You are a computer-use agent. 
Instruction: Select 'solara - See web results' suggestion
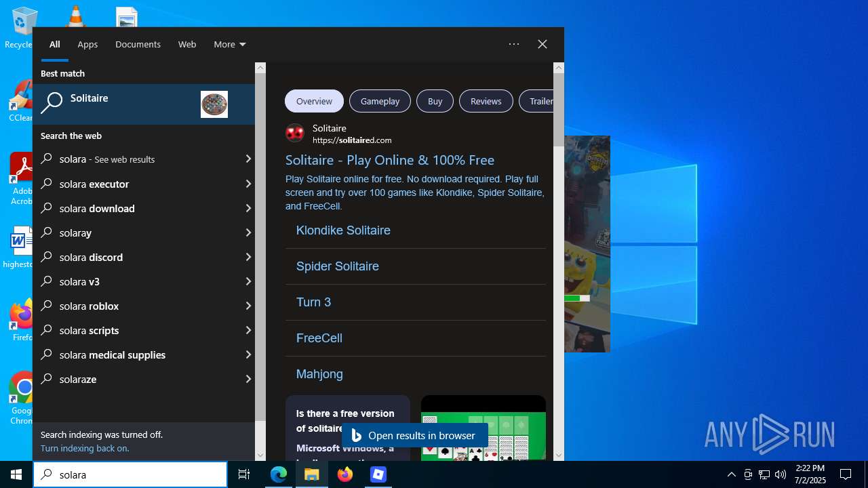tap(144, 159)
